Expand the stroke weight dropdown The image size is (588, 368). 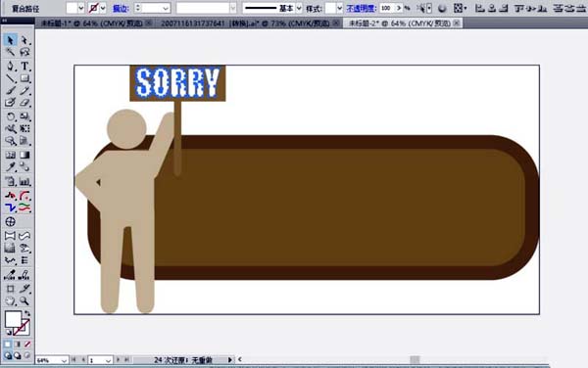(166, 8)
